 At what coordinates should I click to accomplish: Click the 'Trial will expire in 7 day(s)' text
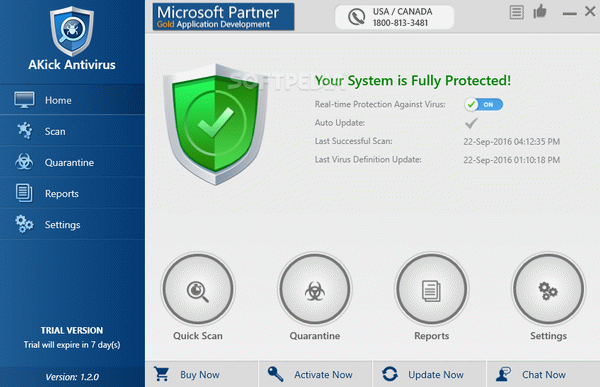[x=72, y=345]
